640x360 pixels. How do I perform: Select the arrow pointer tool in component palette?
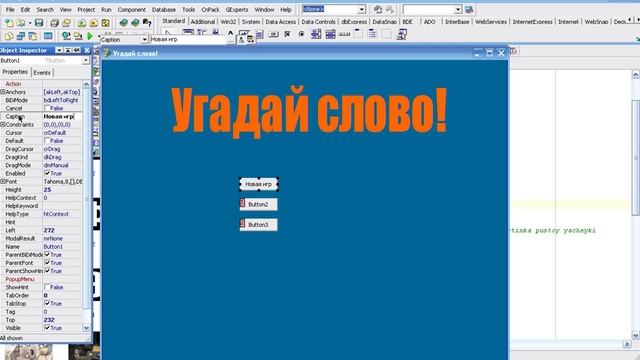pyautogui.click(x=167, y=33)
